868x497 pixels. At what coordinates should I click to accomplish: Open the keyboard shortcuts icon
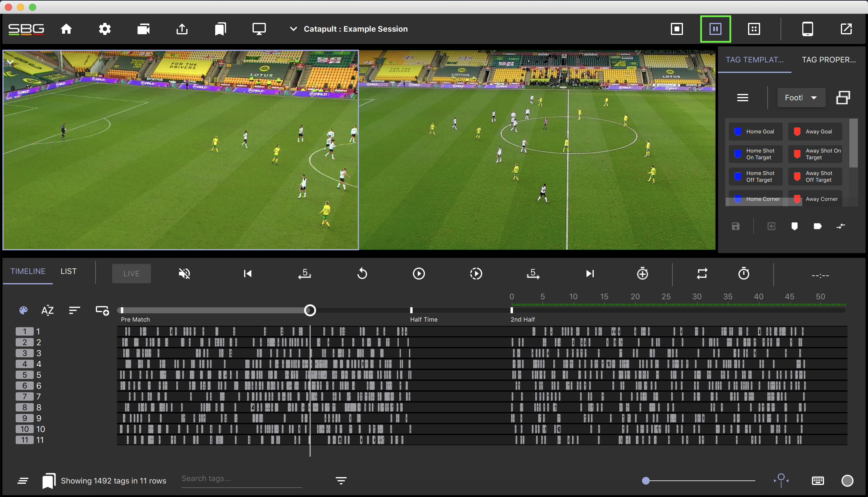pyautogui.click(x=818, y=481)
